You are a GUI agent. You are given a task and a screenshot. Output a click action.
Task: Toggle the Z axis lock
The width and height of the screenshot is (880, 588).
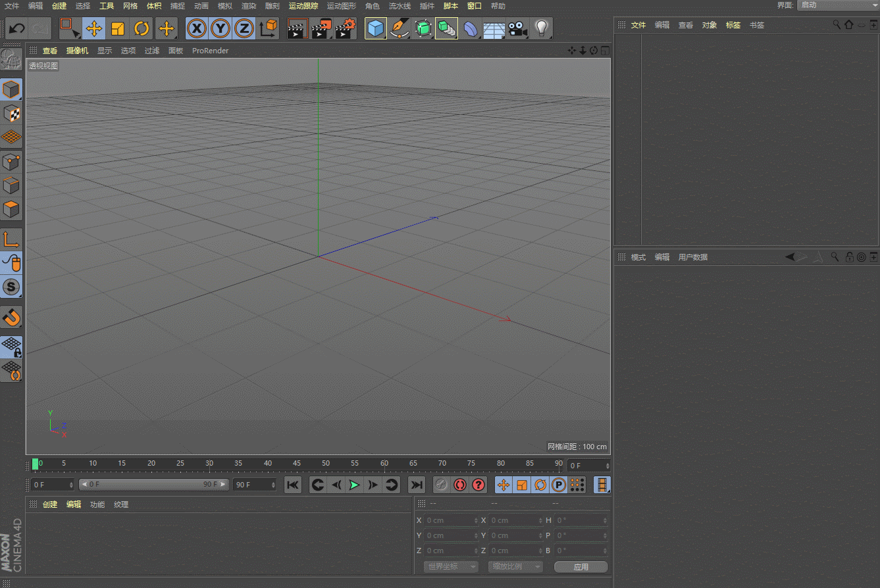(244, 28)
